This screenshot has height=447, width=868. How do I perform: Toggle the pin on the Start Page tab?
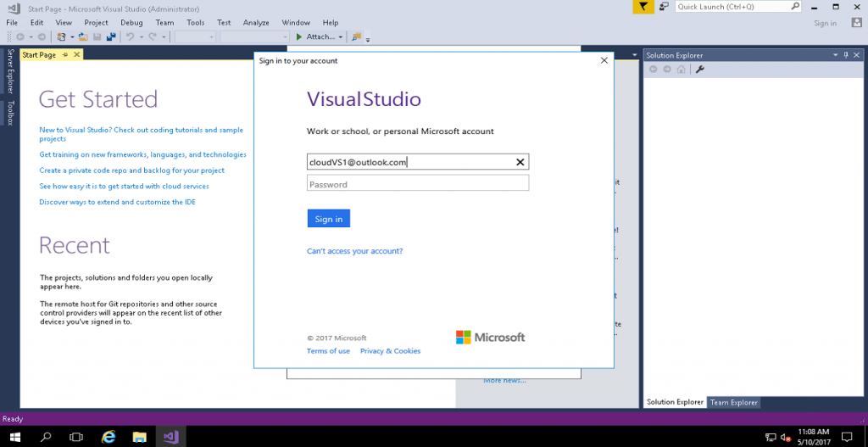[65, 55]
